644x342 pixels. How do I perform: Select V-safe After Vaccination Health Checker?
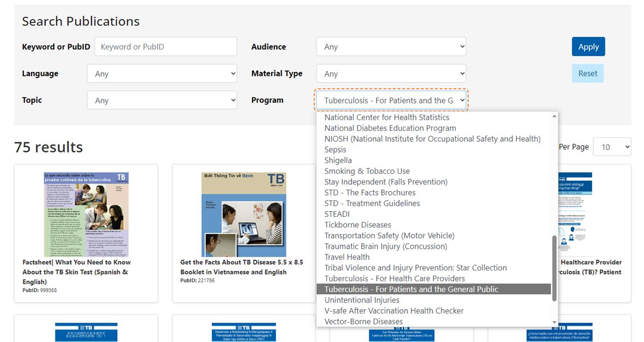(434, 311)
